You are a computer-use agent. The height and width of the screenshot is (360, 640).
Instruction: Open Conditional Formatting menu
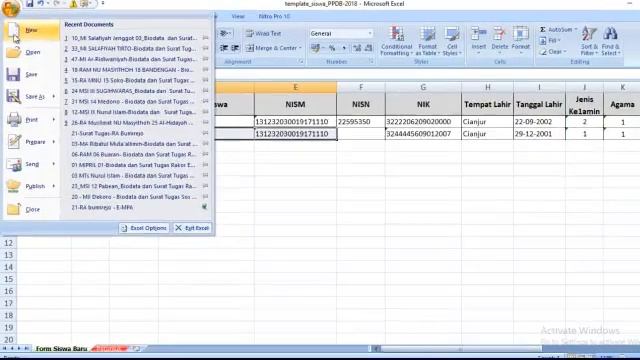(x=396, y=41)
